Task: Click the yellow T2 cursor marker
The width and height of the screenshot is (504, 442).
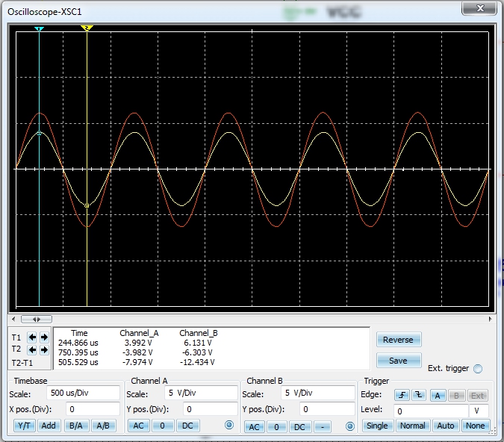Action: (x=87, y=28)
